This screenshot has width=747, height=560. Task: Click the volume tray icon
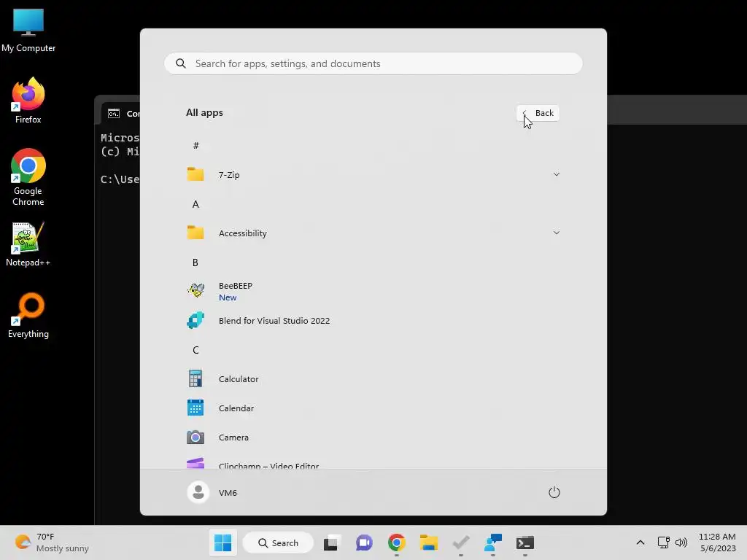point(681,542)
